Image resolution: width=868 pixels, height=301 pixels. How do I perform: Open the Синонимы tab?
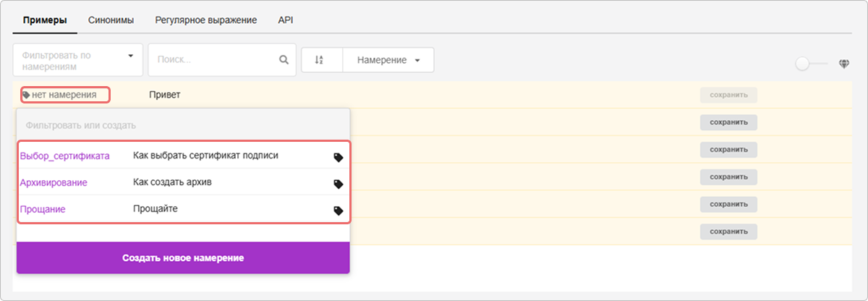(x=111, y=20)
